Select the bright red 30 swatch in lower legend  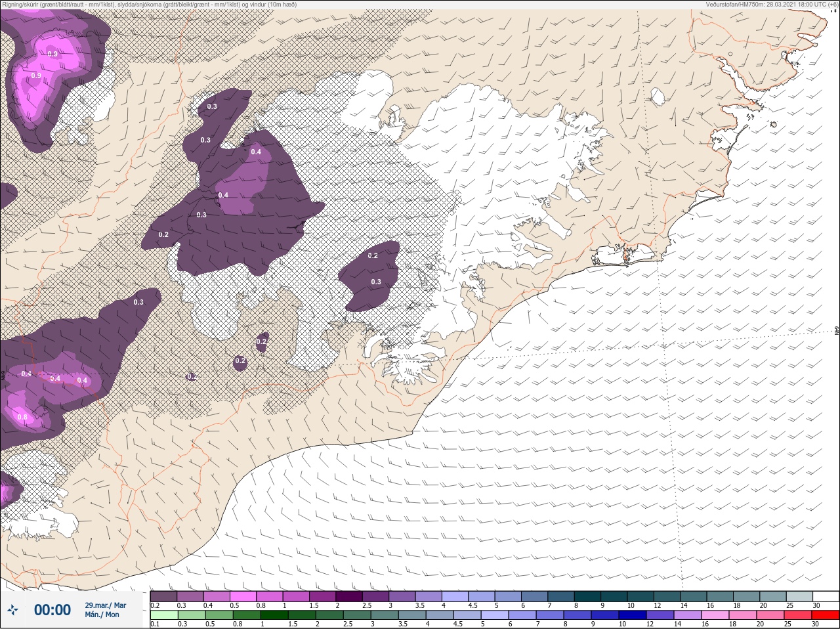[x=826, y=615]
